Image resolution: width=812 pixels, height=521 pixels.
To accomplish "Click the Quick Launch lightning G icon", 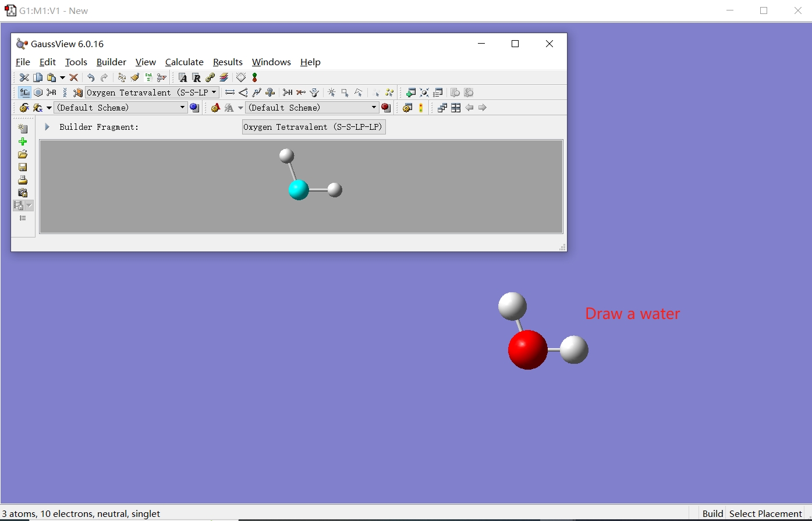I will click(38, 108).
